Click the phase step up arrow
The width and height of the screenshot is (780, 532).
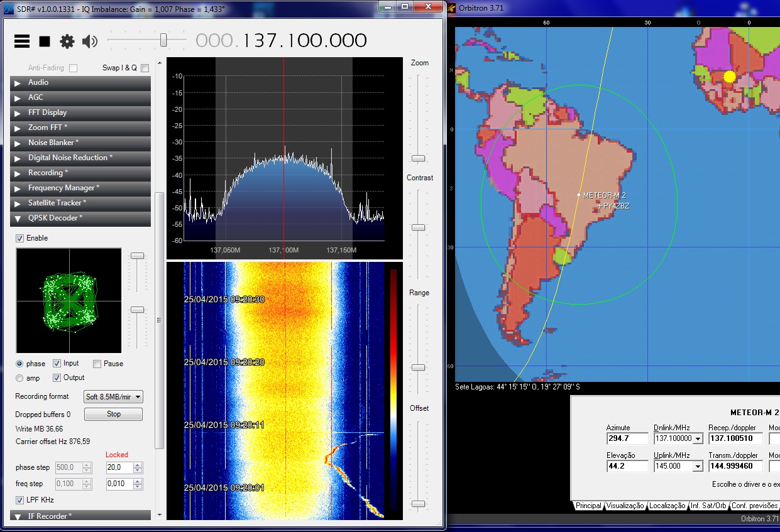pyautogui.click(x=138, y=465)
